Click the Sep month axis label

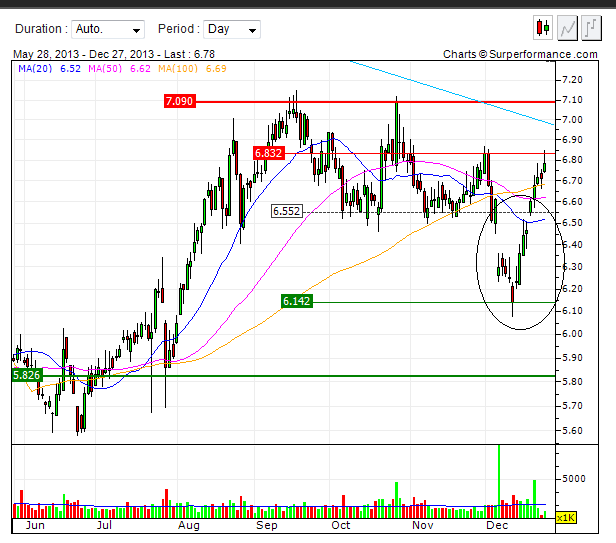pyautogui.click(x=267, y=525)
